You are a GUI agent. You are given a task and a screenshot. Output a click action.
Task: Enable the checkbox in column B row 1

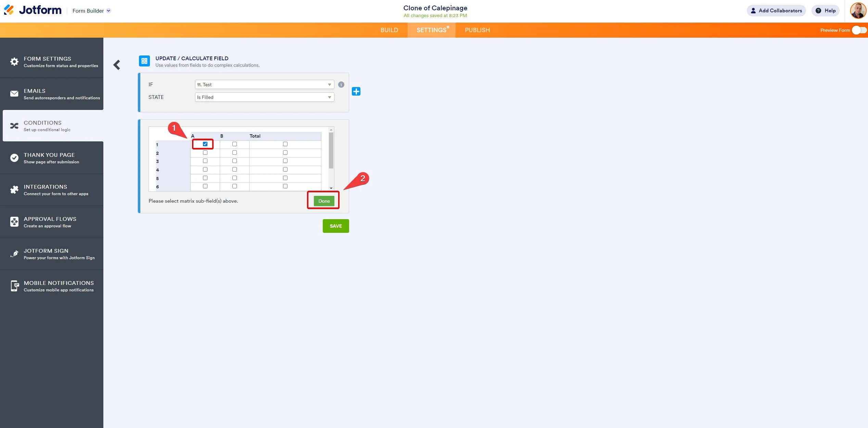click(234, 144)
